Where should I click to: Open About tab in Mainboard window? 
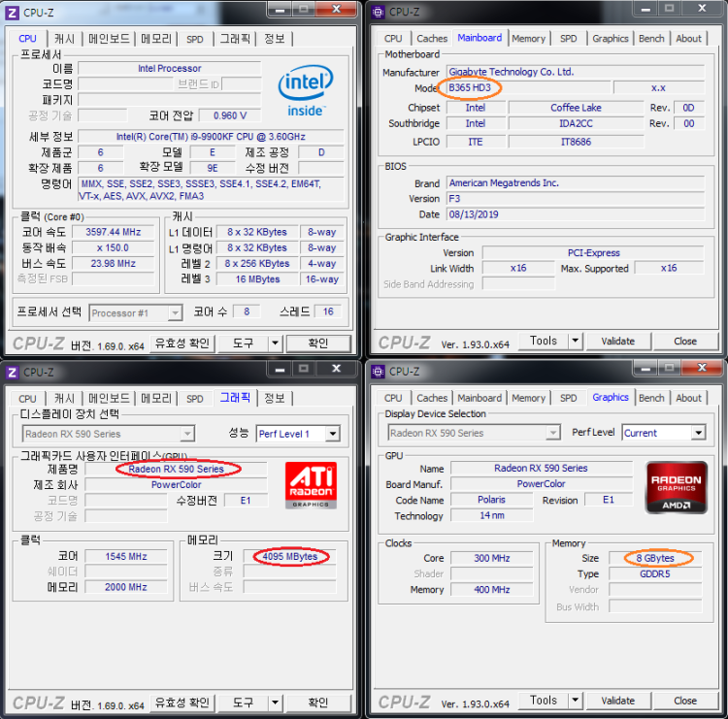688,39
